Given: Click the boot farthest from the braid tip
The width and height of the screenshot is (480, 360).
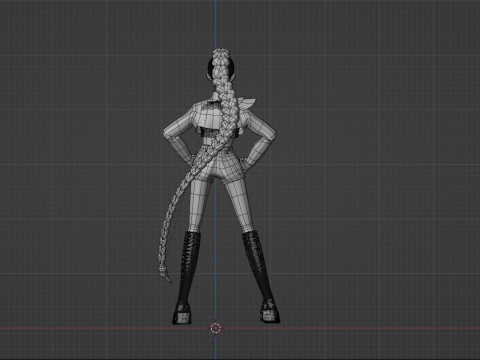Looking at the screenshot, I should [x=261, y=277].
